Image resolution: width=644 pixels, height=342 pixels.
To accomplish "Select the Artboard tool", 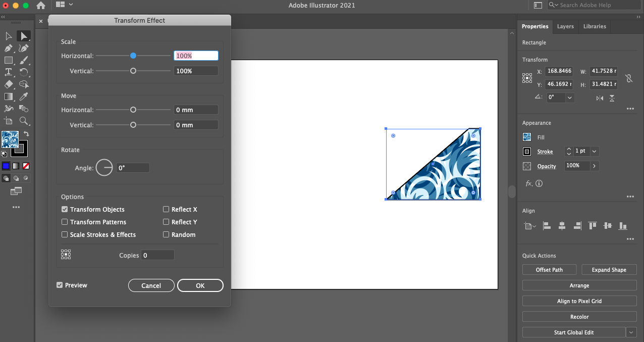I will (9, 121).
